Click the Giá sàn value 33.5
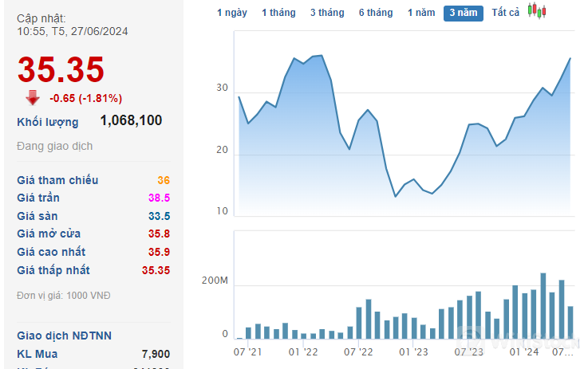This screenshot has width=588, height=369. click(x=159, y=216)
